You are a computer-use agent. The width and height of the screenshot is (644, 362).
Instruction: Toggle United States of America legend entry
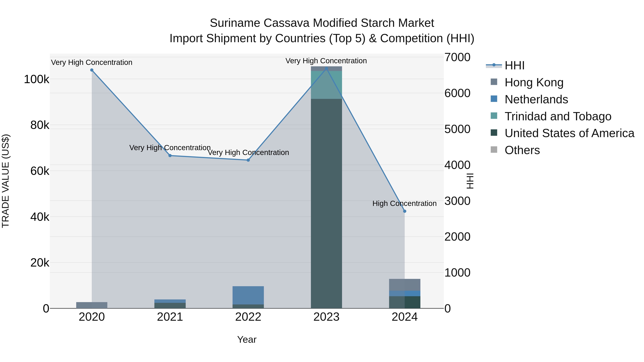pyautogui.click(x=562, y=133)
